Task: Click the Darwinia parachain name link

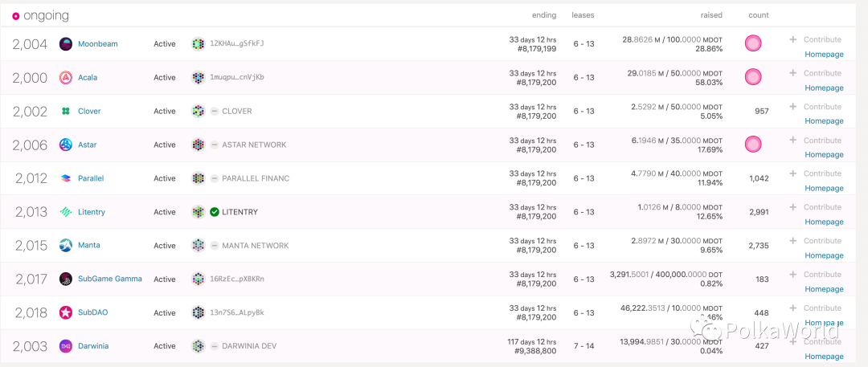Action: click(93, 346)
